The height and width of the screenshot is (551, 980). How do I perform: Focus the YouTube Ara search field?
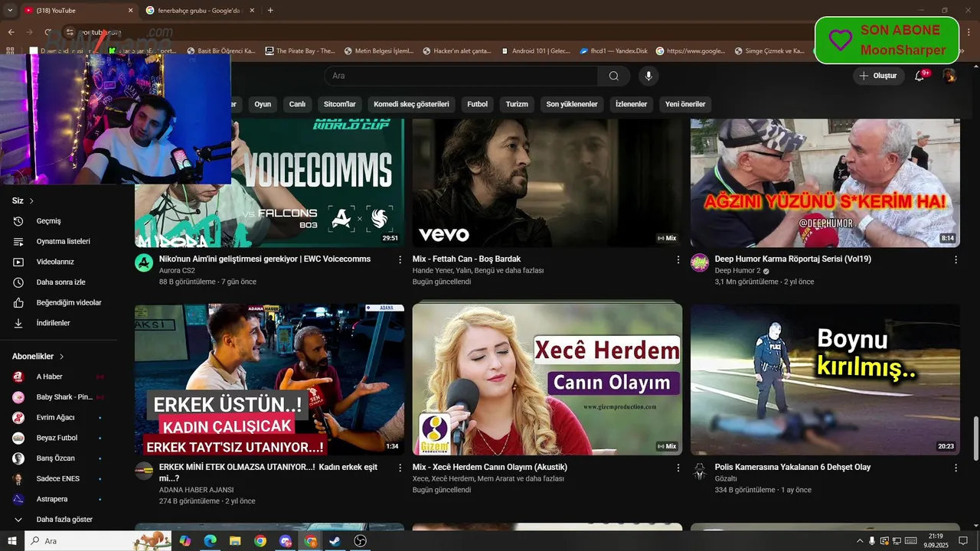[x=461, y=76]
